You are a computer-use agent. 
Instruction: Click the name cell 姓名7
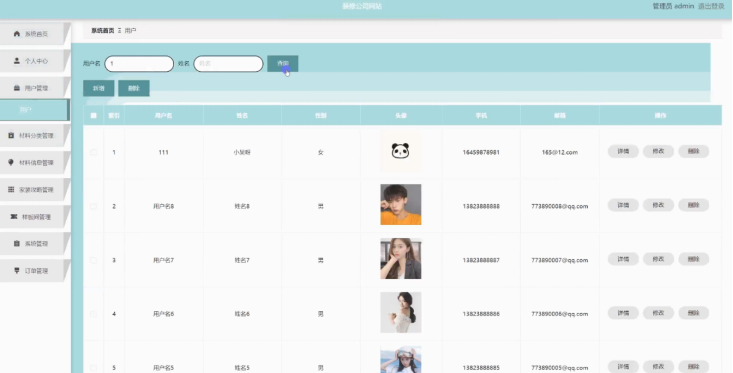[x=242, y=260]
